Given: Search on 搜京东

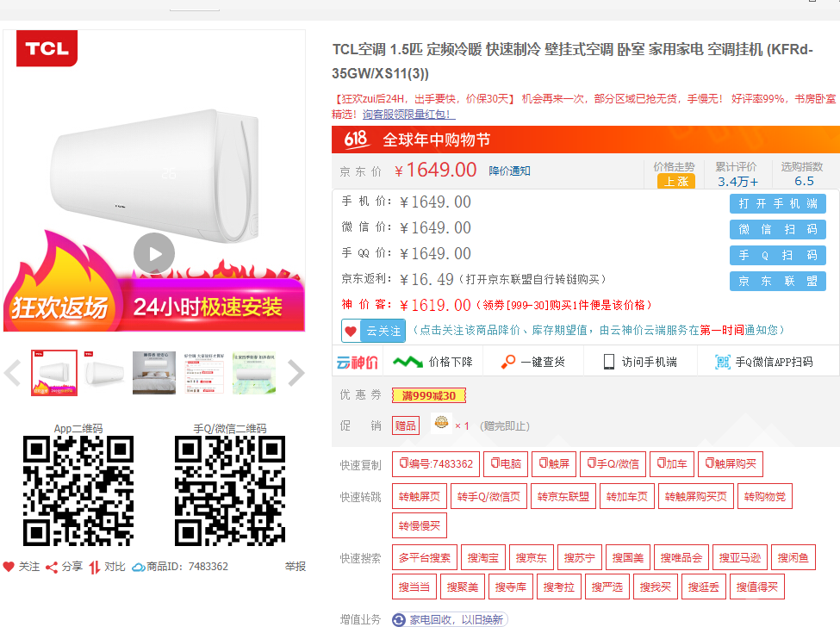Looking at the screenshot, I should pyautogui.click(x=532, y=557).
